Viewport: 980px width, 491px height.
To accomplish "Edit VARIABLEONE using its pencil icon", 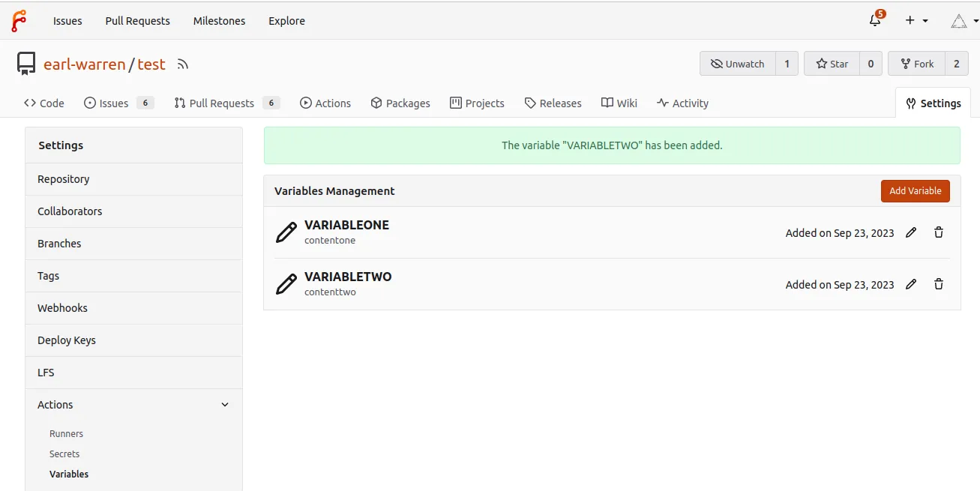I will (910, 232).
